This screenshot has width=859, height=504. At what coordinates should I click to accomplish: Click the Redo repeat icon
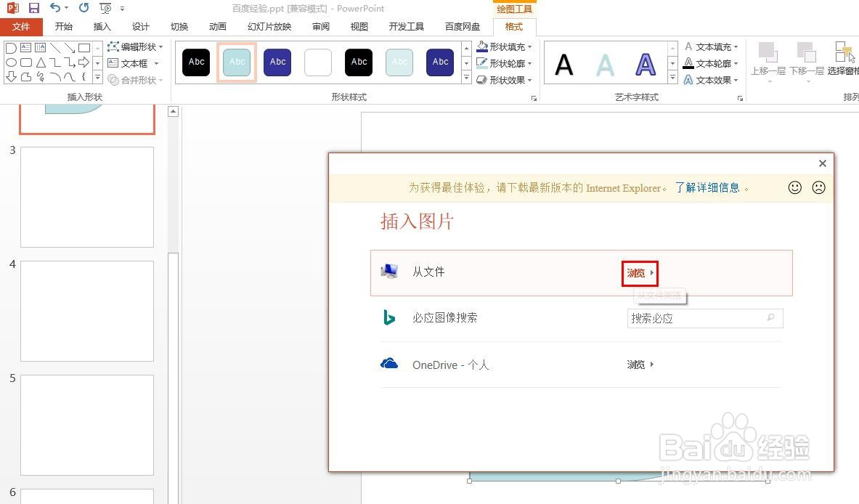tap(84, 8)
